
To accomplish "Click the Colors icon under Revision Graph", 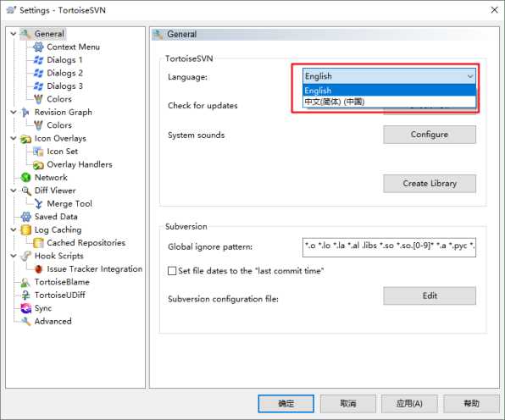I will pyautogui.click(x=38, y=125).
